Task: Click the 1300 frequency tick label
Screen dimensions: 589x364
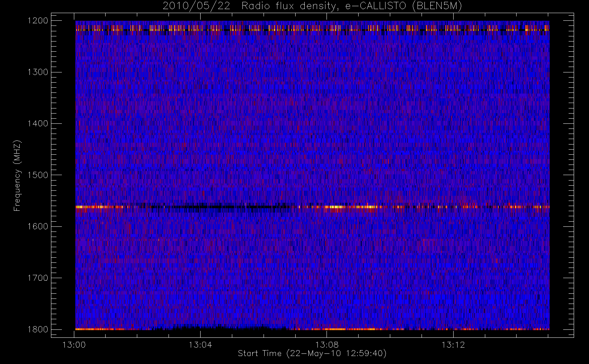Action: (x=38, y=72)
